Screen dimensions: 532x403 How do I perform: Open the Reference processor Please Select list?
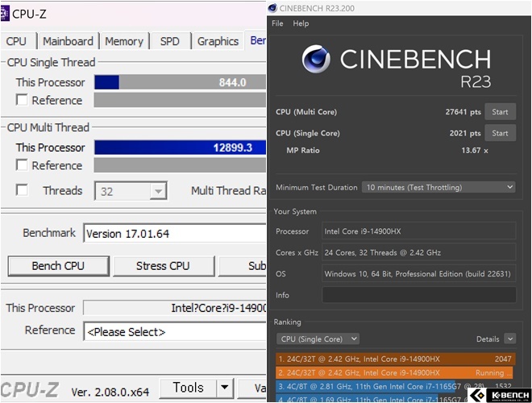tap(175, 331)
